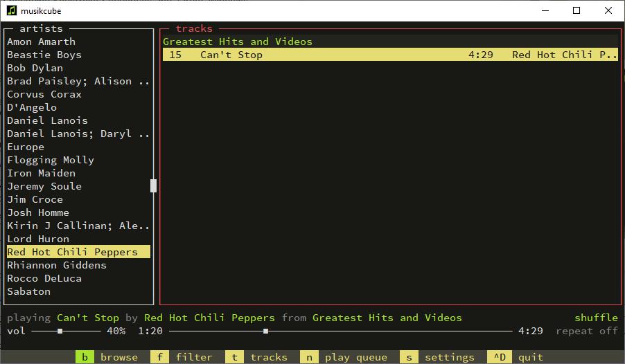Click the volume slider handle
Image resolution: width=625 pixels, height=364 pixels.
60,331
